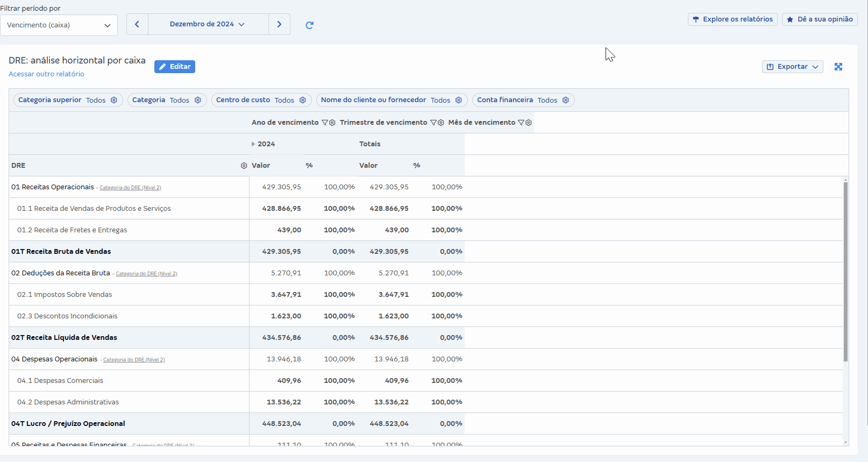Click gear icon in DRE column header

(244, 166)
